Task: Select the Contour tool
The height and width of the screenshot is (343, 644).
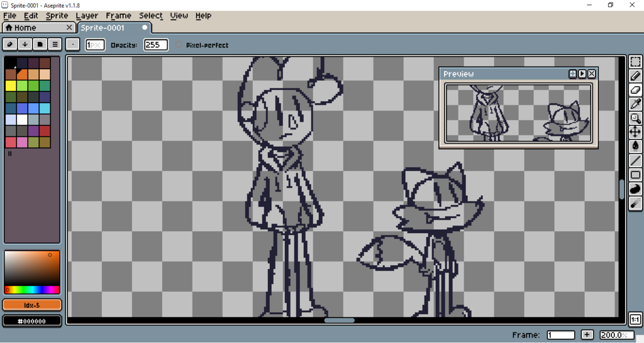Action: click(x=635, y=189)
